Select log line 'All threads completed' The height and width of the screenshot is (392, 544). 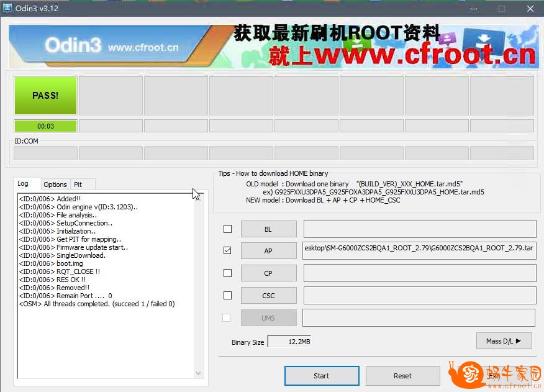97,304
